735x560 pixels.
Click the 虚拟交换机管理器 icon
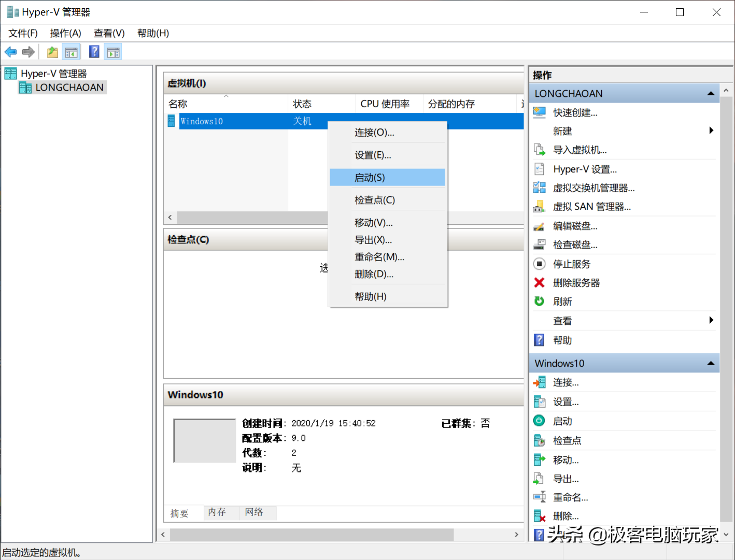(540, 188)
